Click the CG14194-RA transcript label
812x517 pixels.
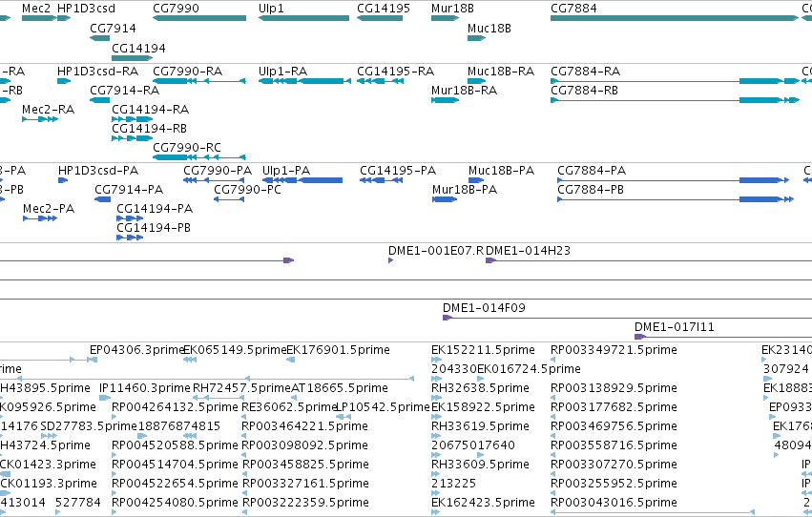[x=150, y=109]
